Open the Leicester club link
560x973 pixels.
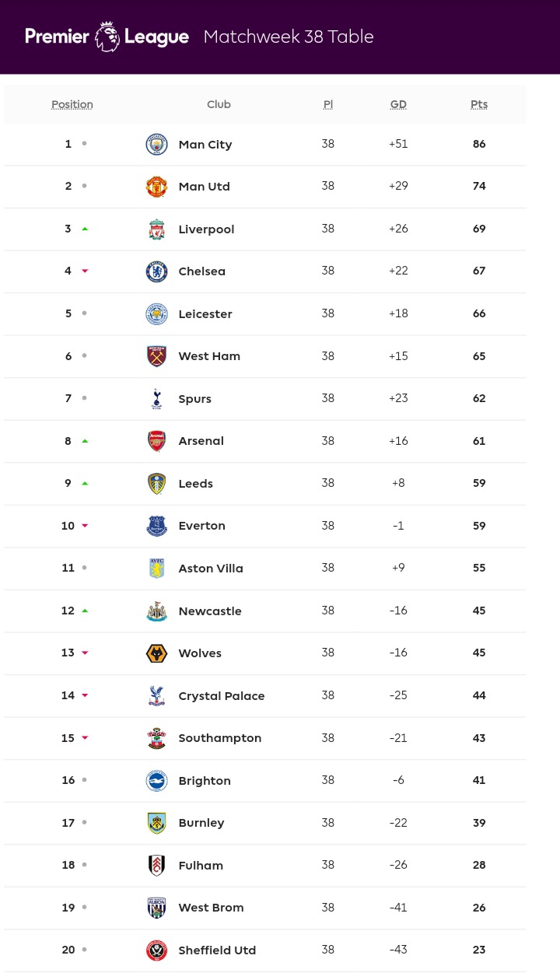[205, 314]
